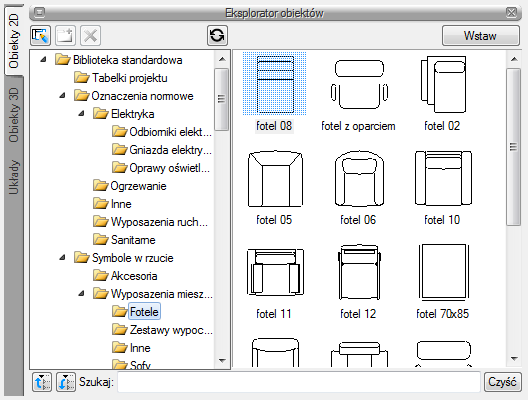Collapse the Elektryka tree branch
The width and height of the screenshot is (528, 400).
pyautogui.click(x=81, y=114)
